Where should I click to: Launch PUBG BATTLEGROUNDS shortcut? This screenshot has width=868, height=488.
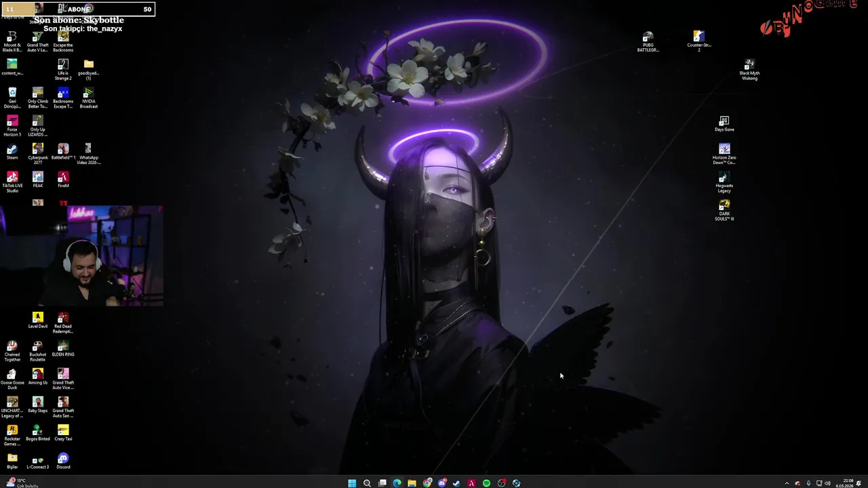648,42
